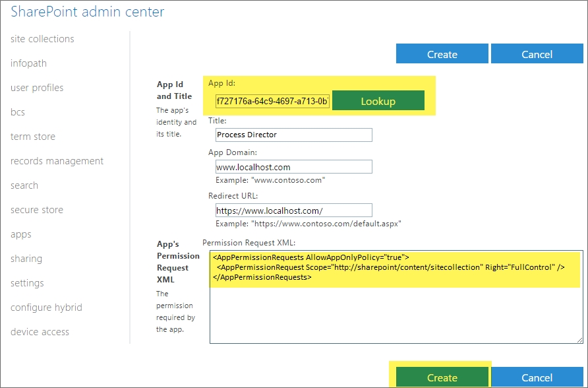This screenshot has width=588, height=388.
Task: Focus the App Id text field
Action: point(272,101)
